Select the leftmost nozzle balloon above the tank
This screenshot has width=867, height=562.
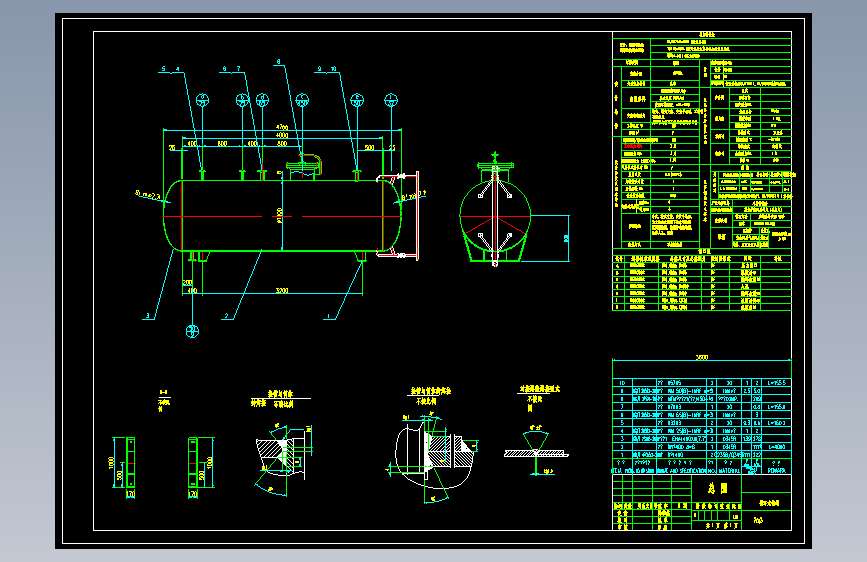pyautogui.click(x=202, y=100)
